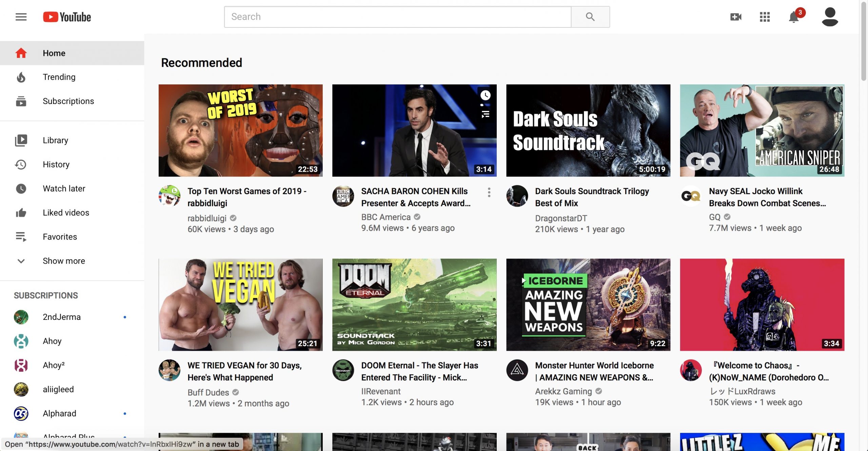Open Alpharad subscription channel
This screenshot has height=451, width=868.
coord(72,413)
